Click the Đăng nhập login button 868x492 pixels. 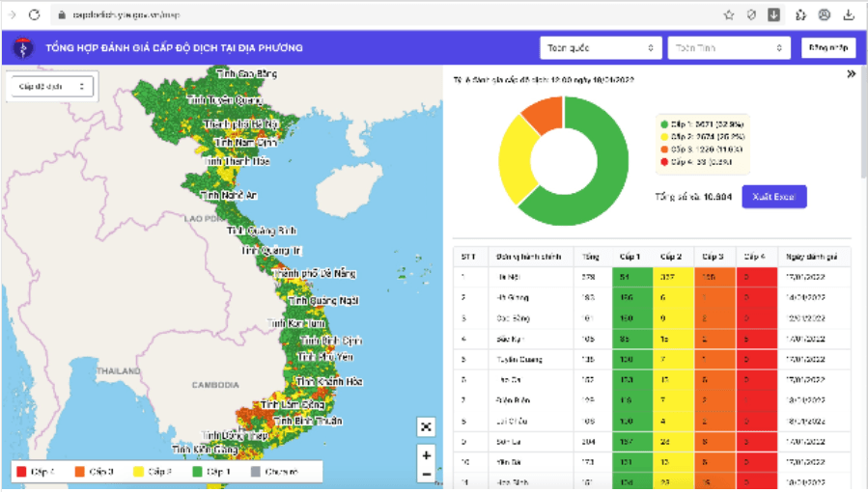pos(828,48)
